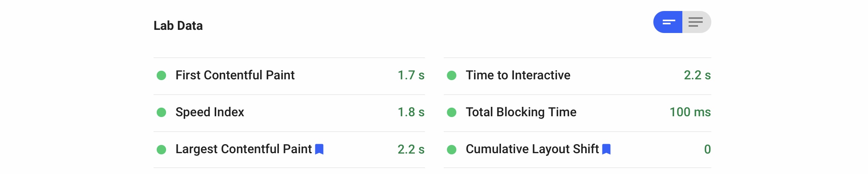Switch to expanded metrics description view
This screenshot has height=174, width=868.
696,22
